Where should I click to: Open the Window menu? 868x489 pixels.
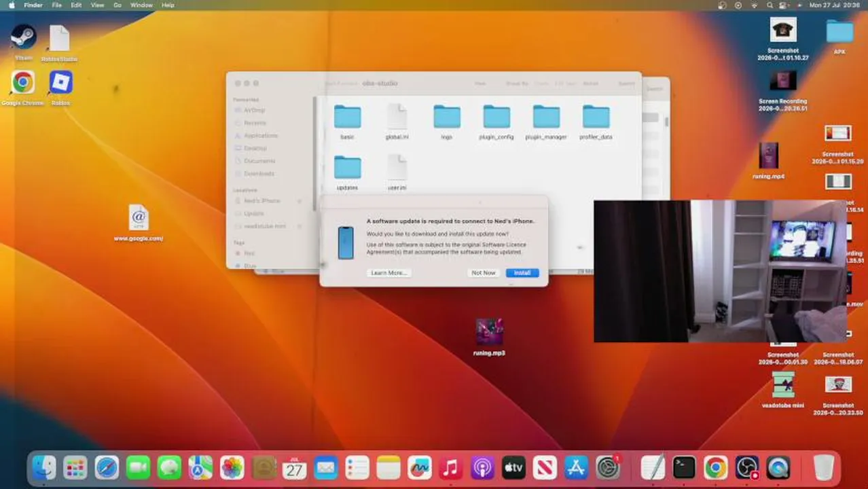141,5
